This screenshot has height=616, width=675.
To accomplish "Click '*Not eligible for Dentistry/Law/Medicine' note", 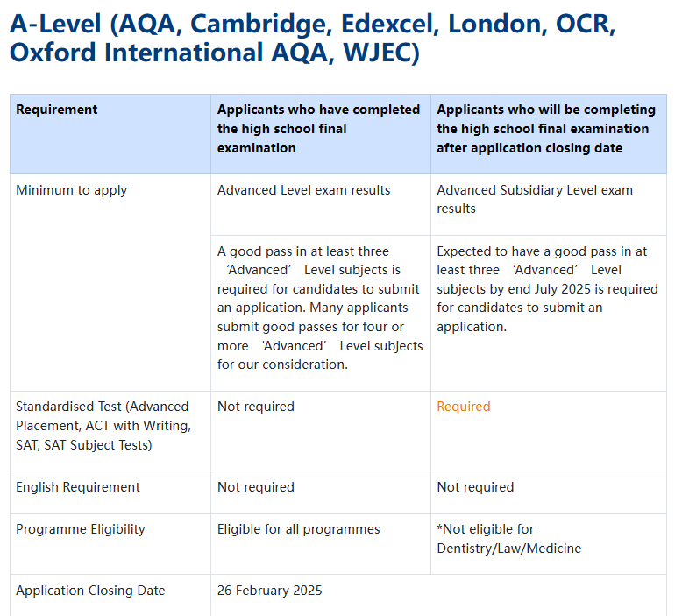I will 508,539.
